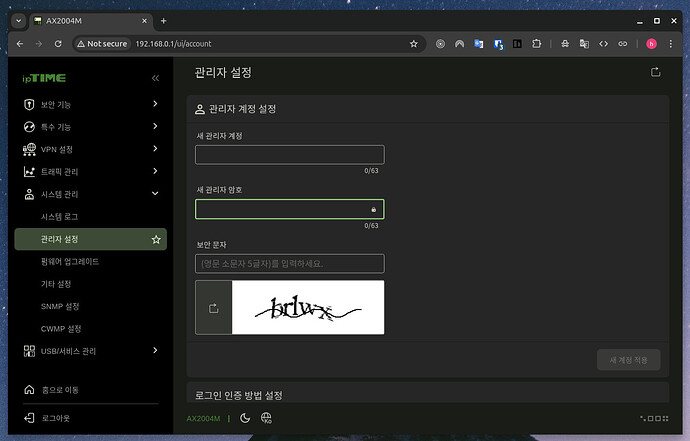Open Chrome three-dot menu
This screenshot has height=441, width=690.
[x=671, y=44]
